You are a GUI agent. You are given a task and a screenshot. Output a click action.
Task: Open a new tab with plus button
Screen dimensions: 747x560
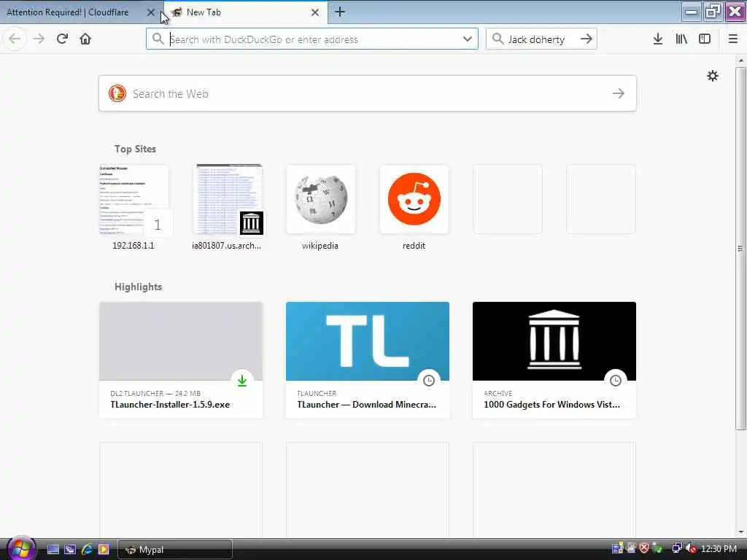pyautogui.click(x=340, y=12)
